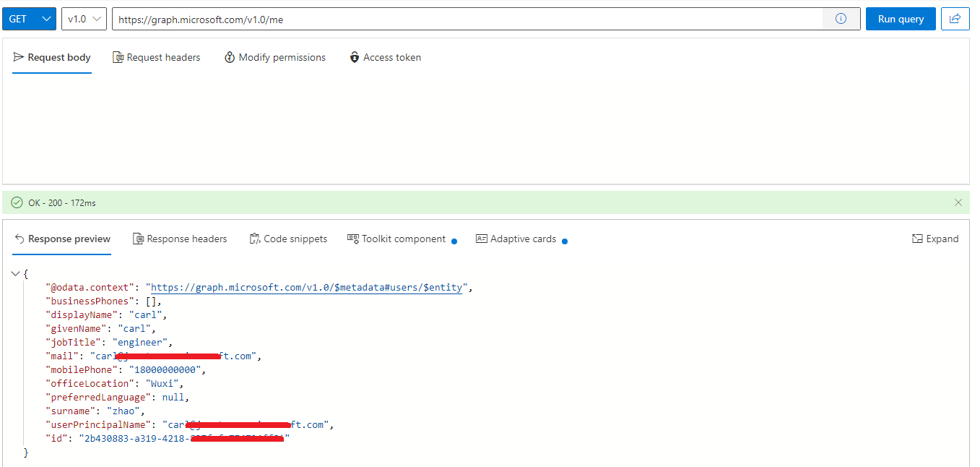Click the null preferredLanguage value
The image size is (980, 467).
click(173, 398)
